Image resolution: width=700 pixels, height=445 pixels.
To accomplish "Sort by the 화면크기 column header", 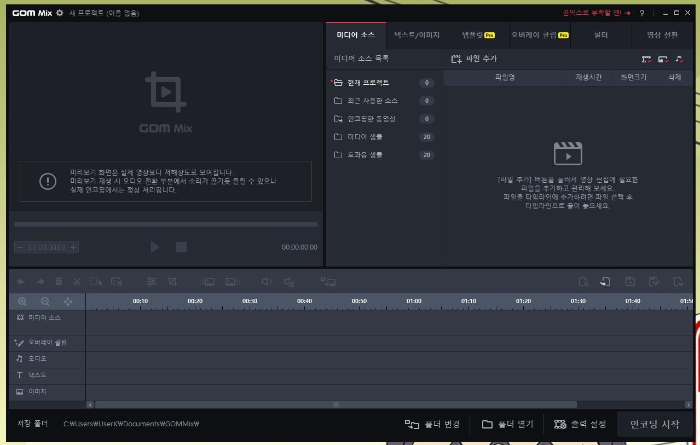I will click(633, 77).
